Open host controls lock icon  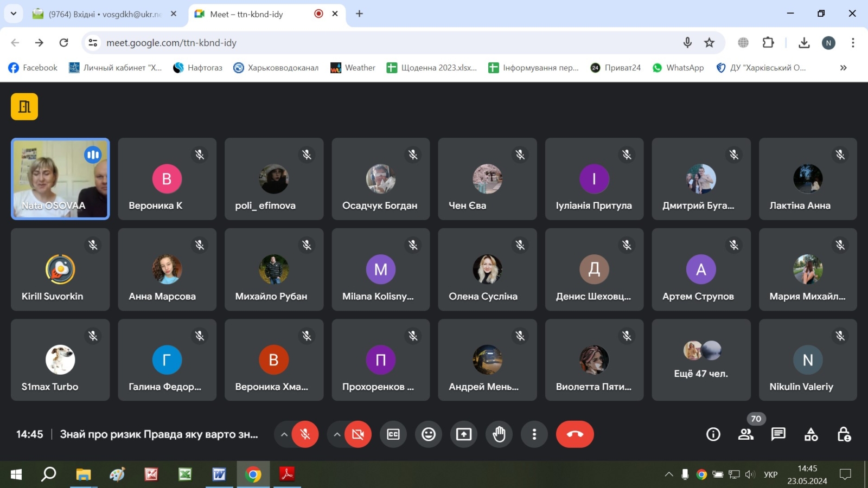(x=844, y=434)
